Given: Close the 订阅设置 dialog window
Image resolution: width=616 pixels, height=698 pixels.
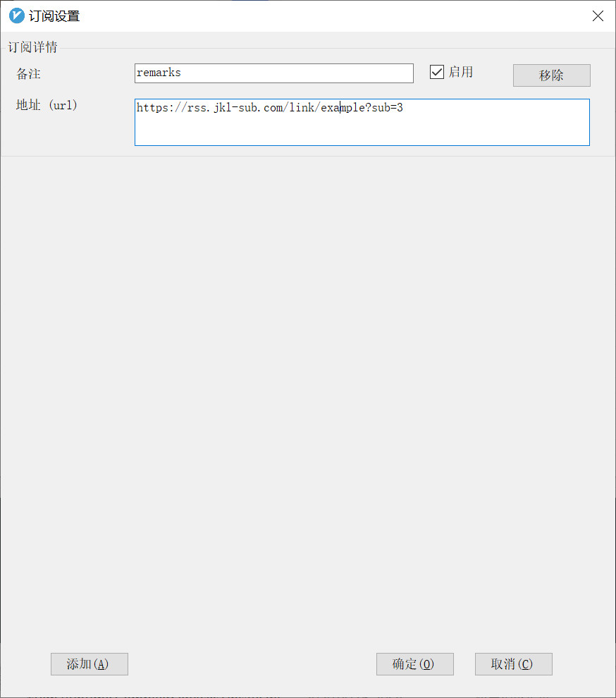Looking at the screenshot, I should [x=598, y=16].
